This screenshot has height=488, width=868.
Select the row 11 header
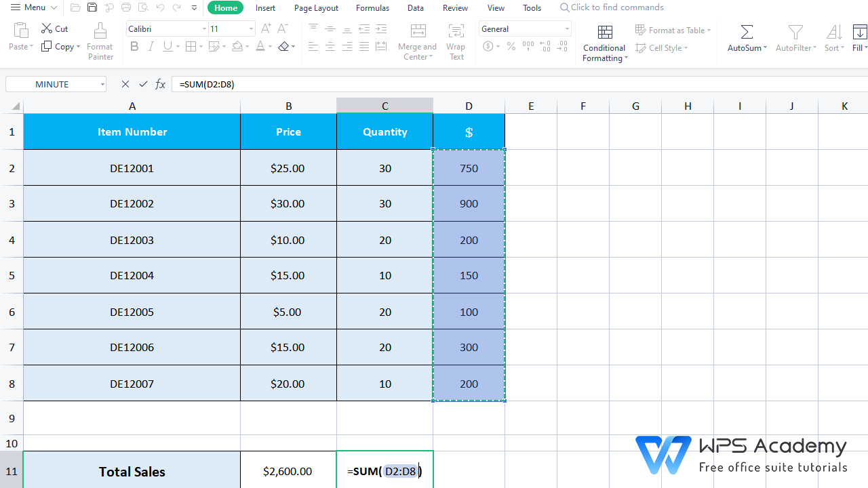[12, 471]
